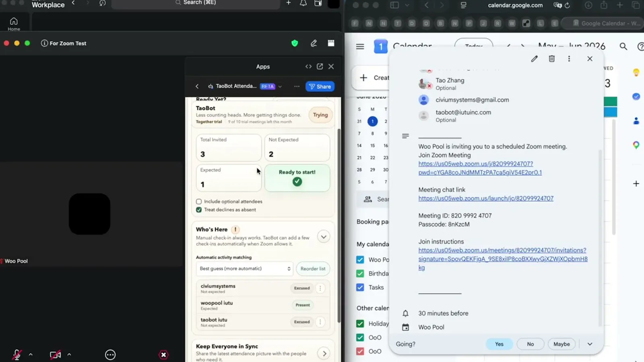The height and width of the screenshot is (362, 644).
Task: Toggle Treat declines as absent checkbox
Action: click(199, 210)
